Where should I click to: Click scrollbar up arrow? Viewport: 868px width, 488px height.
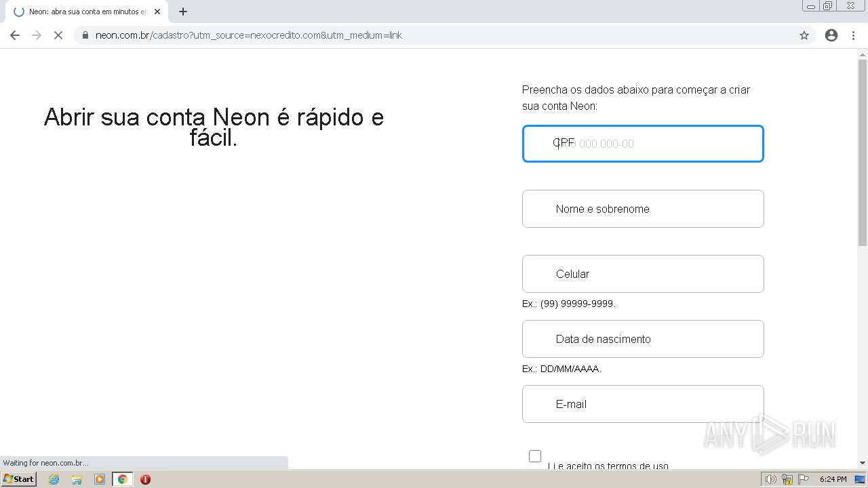(863, 54)
